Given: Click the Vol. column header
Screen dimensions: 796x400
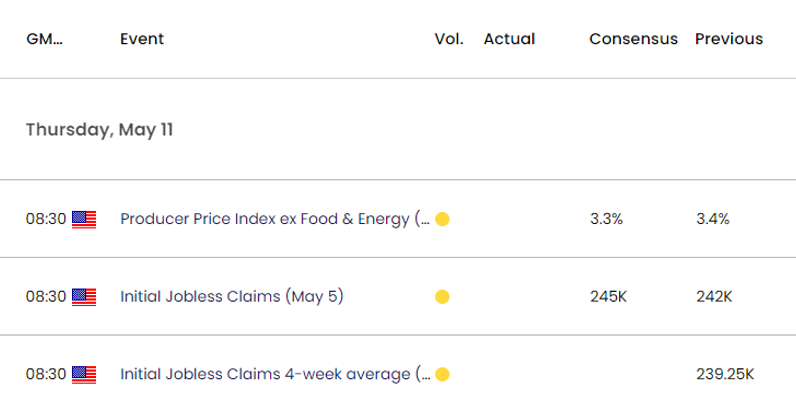Looking at the screenshot, I should (x=449, y=39).
